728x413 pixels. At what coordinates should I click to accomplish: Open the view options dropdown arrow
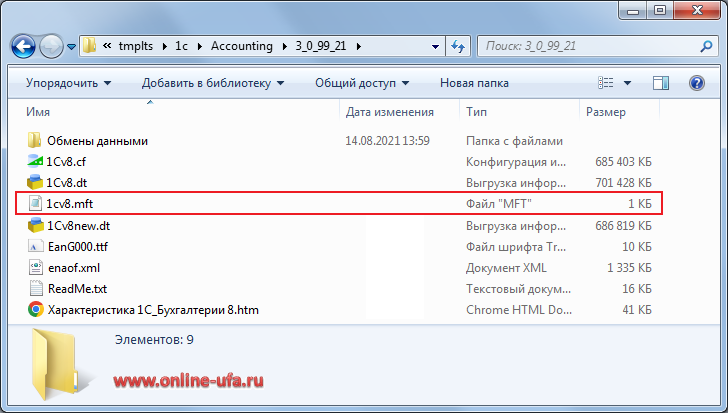627,83
